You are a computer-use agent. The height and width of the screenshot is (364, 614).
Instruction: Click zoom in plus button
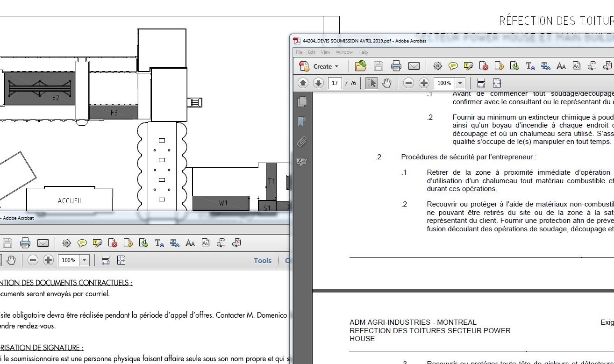click(x=424, y=83)
